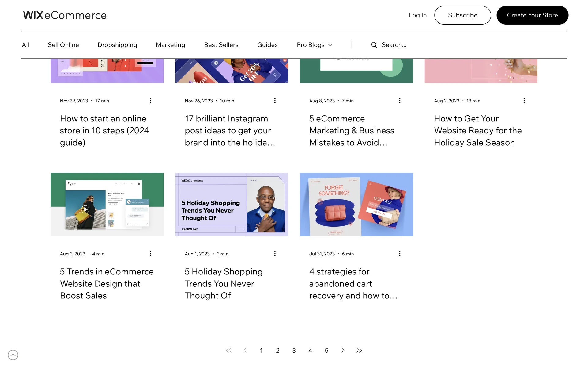The width and height of the screenshot is (588, 368).
Task: Click the Log In link
Action: coord(417,15)
